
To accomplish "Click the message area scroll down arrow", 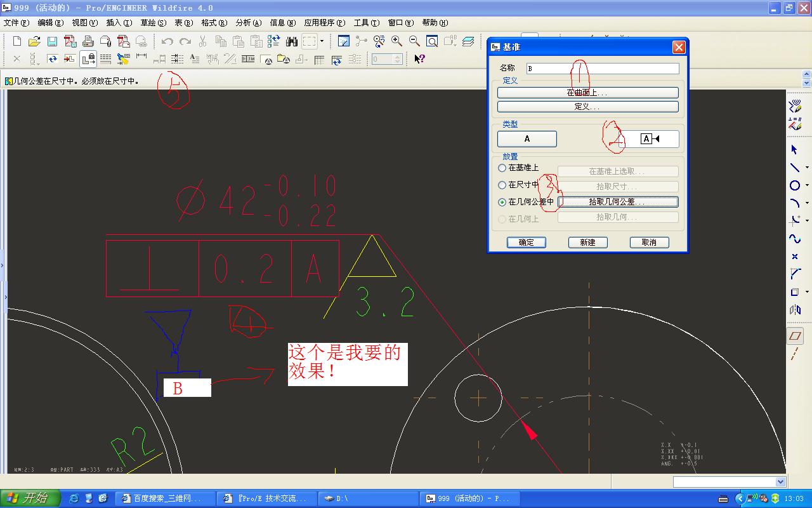I will click(806, 83).
